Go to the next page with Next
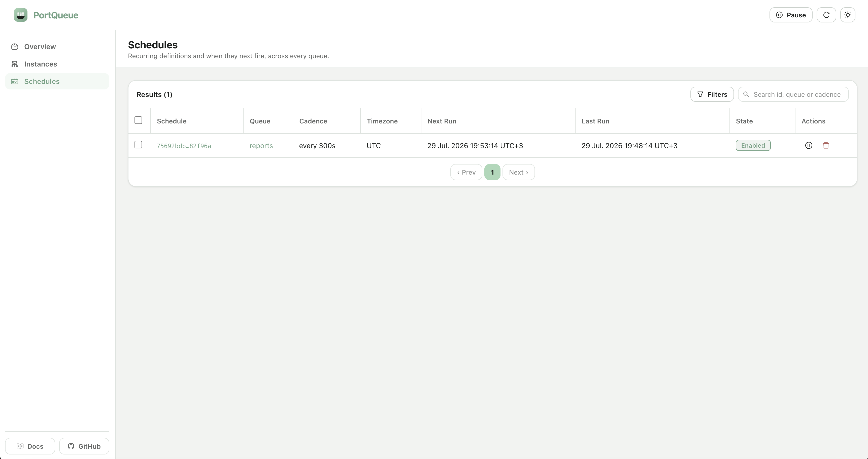The height and width of the screenshot is (459, 868). pos(519,172)
